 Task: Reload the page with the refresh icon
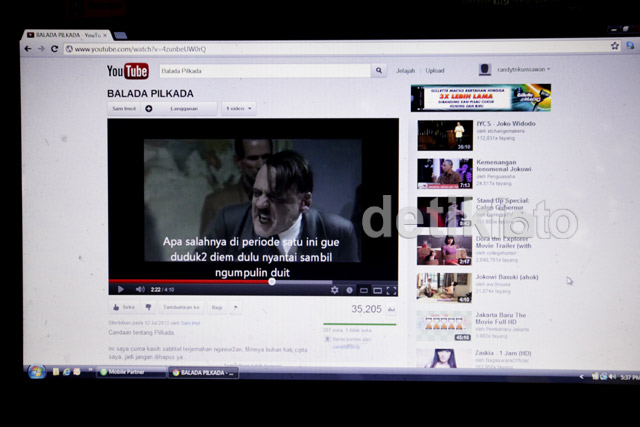click(54, 49)
